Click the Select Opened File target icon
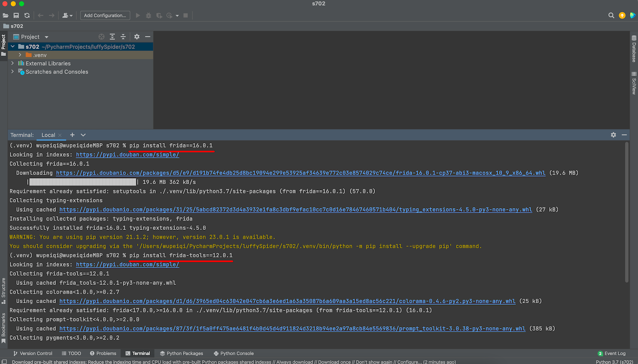Viewport: 638px width, 364px height. 101,37
